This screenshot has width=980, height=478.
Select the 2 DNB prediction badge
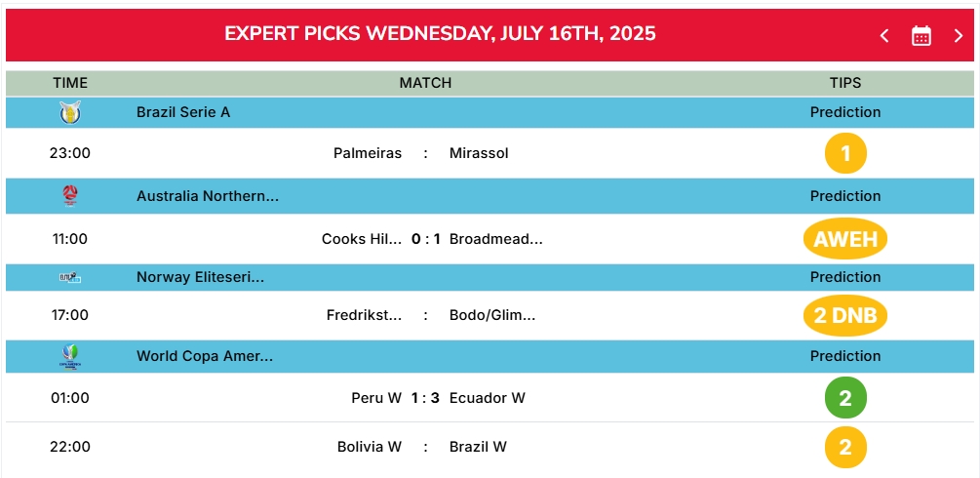[x=845, y=315]
